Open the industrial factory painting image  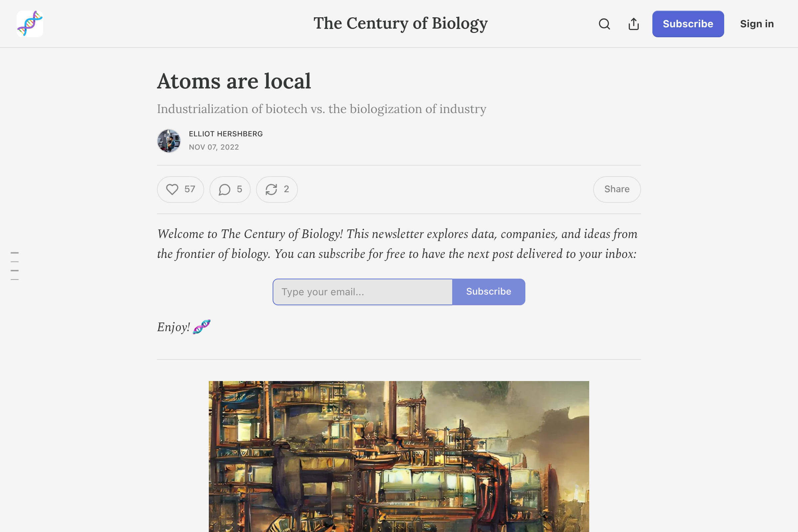399,456
